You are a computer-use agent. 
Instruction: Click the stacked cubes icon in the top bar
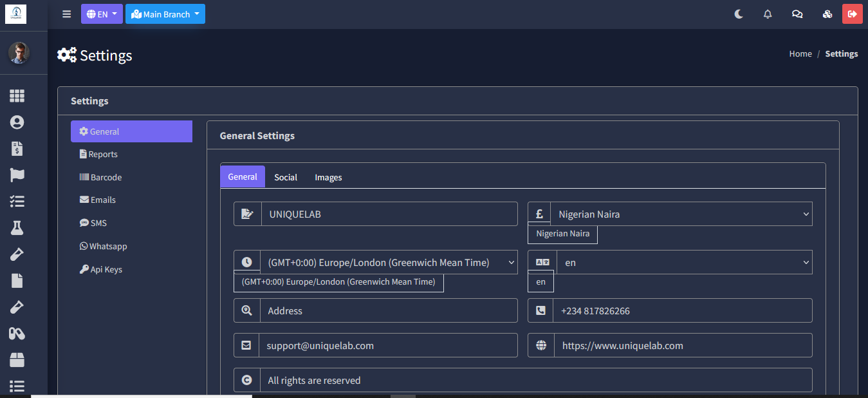[827, 14]
